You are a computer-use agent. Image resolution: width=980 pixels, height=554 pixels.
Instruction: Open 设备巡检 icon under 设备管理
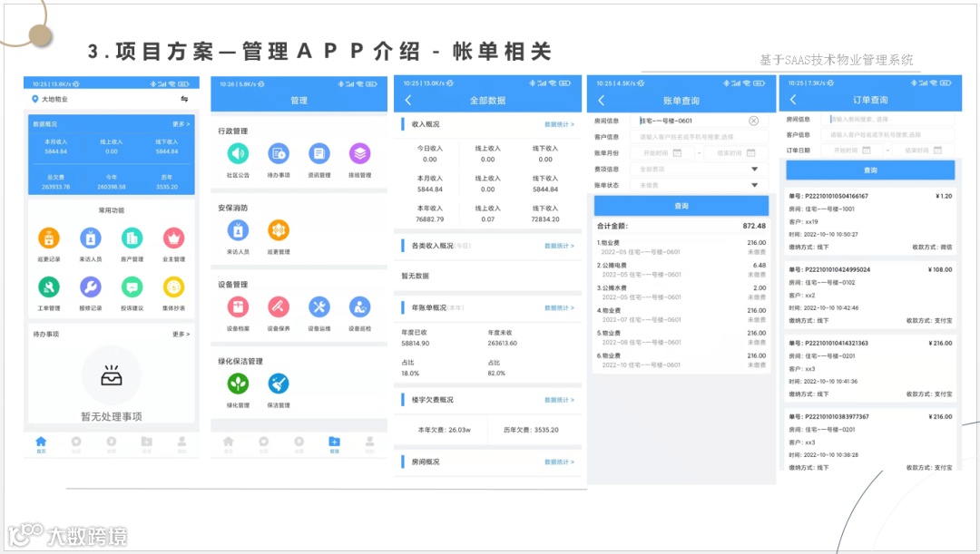359,306
